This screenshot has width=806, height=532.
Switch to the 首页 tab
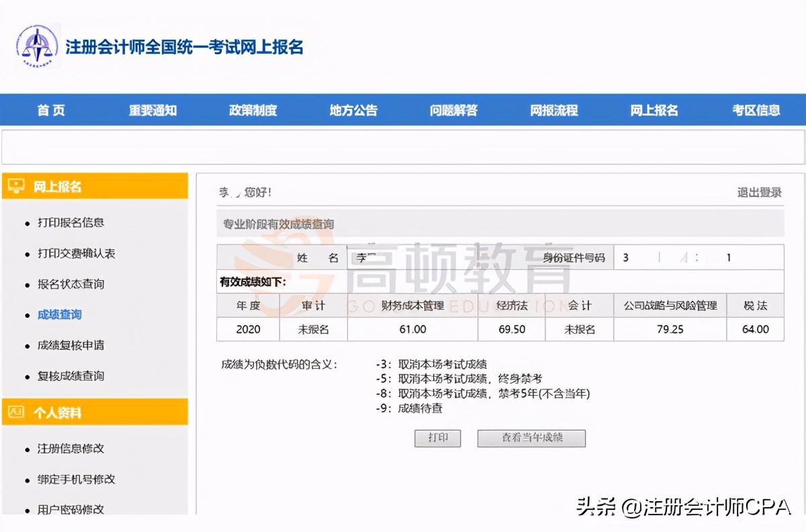click(x=50, y=111)
